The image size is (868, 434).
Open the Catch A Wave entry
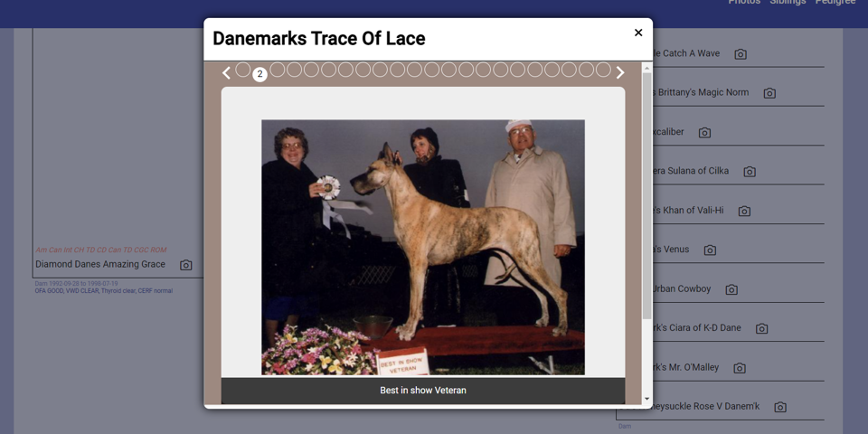(686, 53)
